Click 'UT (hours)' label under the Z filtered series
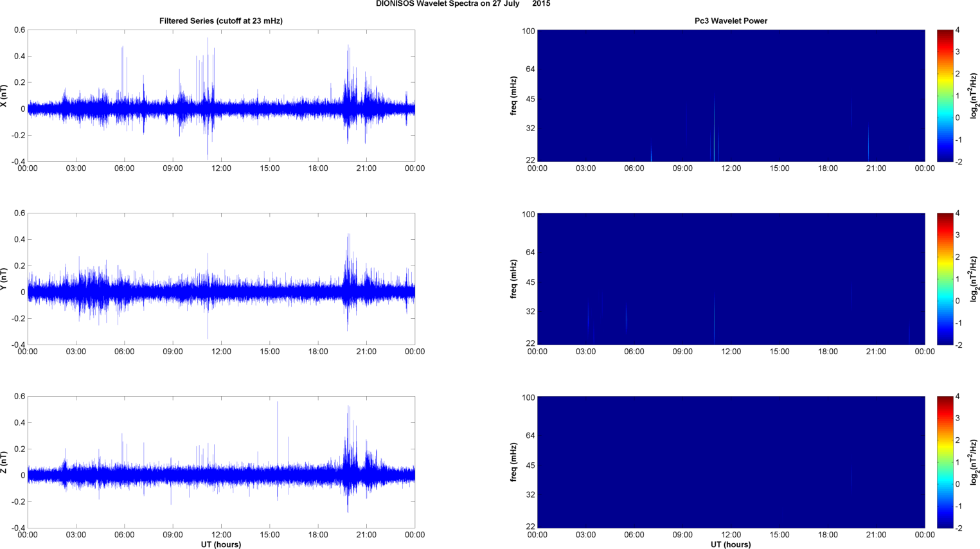980x549 pixels. [x=221, y=544]
